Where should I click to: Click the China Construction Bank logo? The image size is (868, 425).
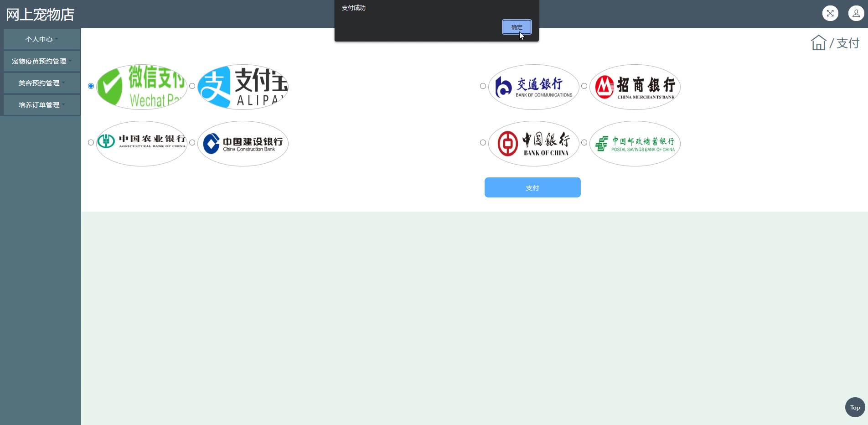click(x=243, y=143)
